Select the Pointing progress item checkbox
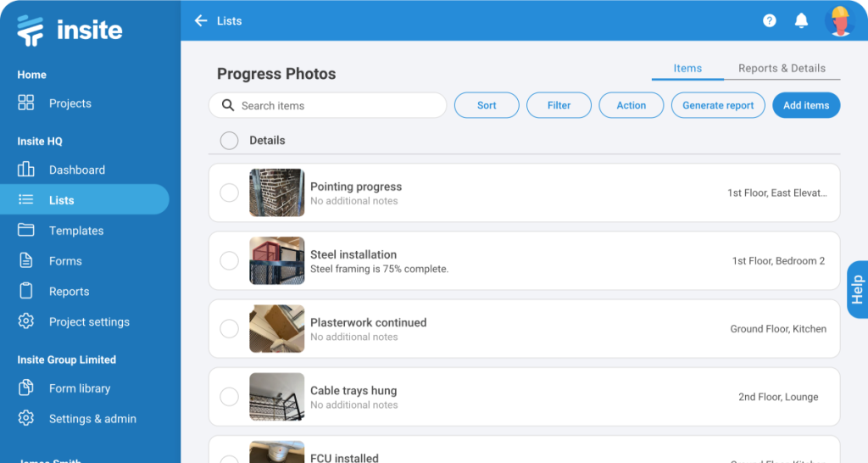 tap(229, 192)
